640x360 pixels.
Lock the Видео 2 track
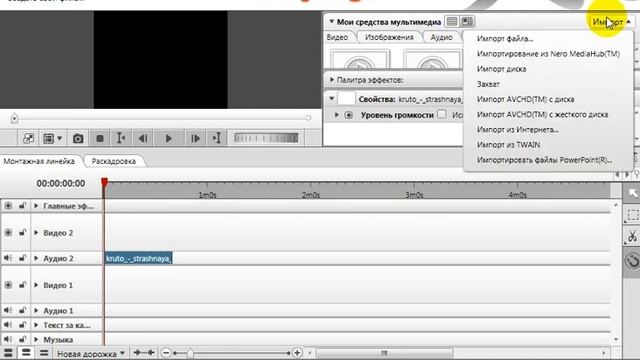[x=22, y=233]
